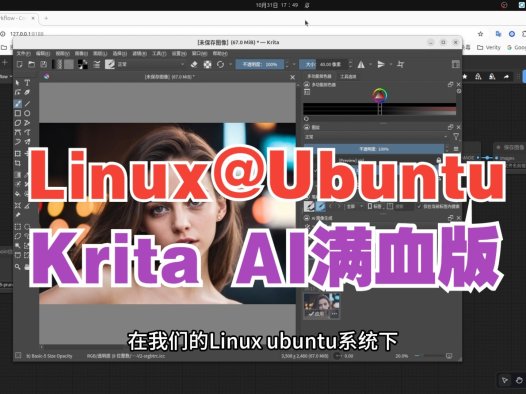
Task: Switch to the Tool Options tab
Action: pyautogui.click(x=348, y=76)
